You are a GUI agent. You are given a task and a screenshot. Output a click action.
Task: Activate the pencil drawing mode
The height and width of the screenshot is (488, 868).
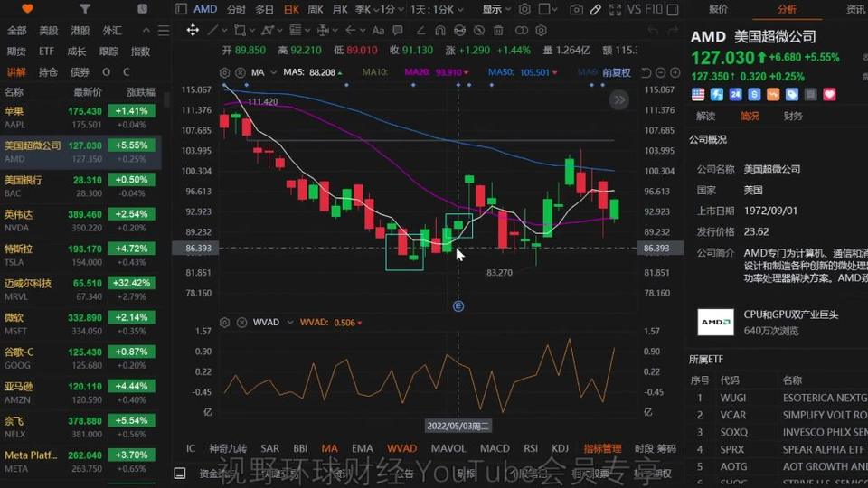point(596,9)
